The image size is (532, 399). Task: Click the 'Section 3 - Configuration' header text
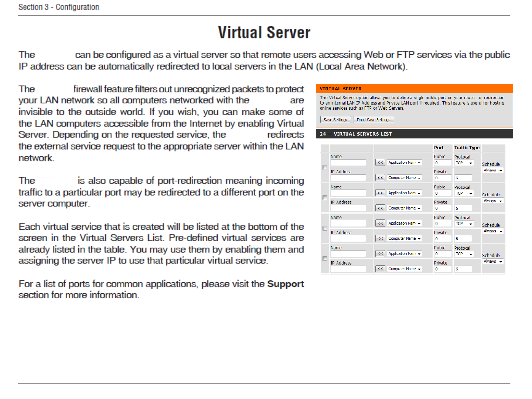click(59, 7)
